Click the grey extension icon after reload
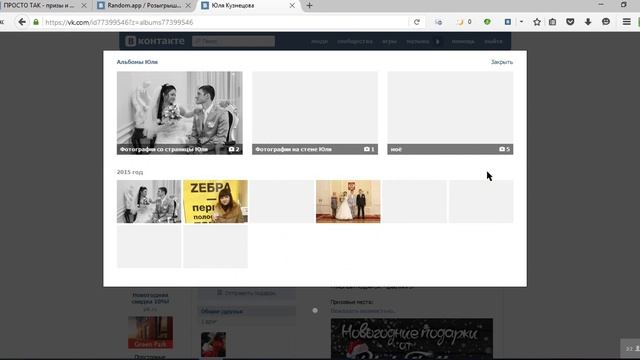Image resolution: width=640 pixels, height=360 pixels. pyautogui.click(x=438, y=22)
